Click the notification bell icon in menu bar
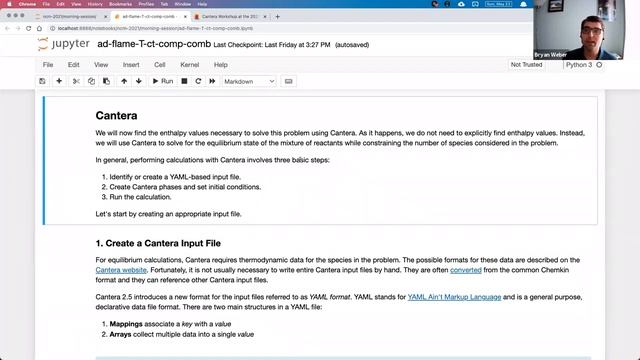 tap(523, 4)
